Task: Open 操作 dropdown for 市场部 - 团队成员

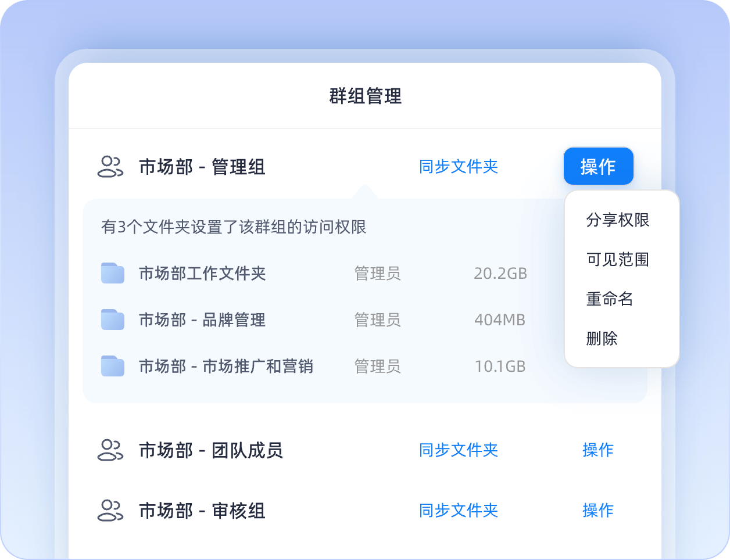Action: pos(598,450)
